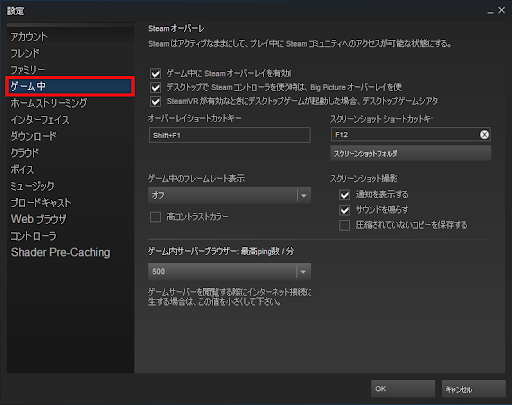Screen dimensions: 512x405
Task: Enable saving uncompressed screenshot copy
Action: coord(345,225)
